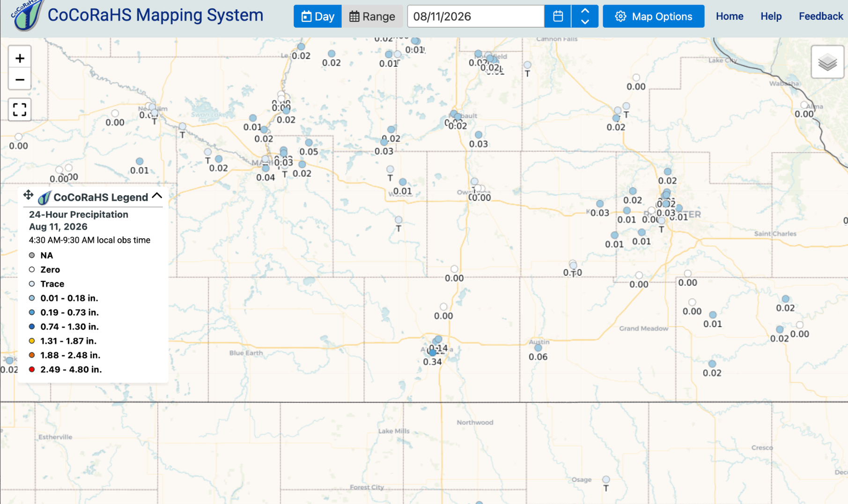Open the calendar date picker
This screenshot has height=504, width=848.
coord(558,16)
